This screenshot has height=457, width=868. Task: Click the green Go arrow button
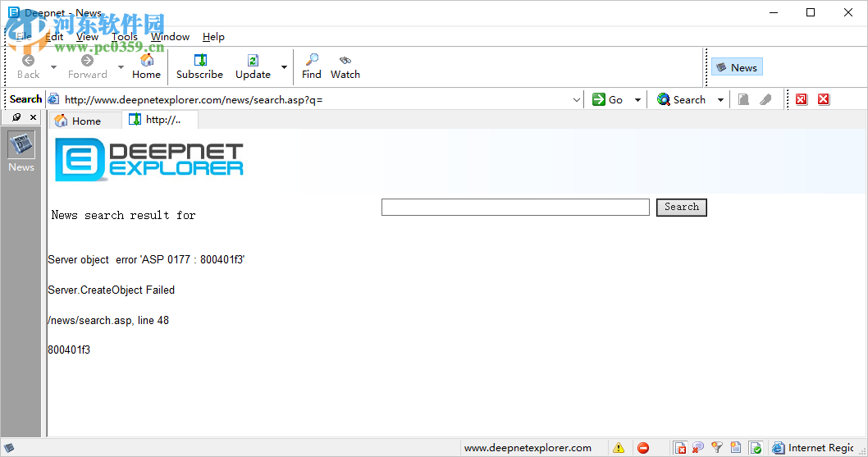pyautogui.click(x=608, y=100)
